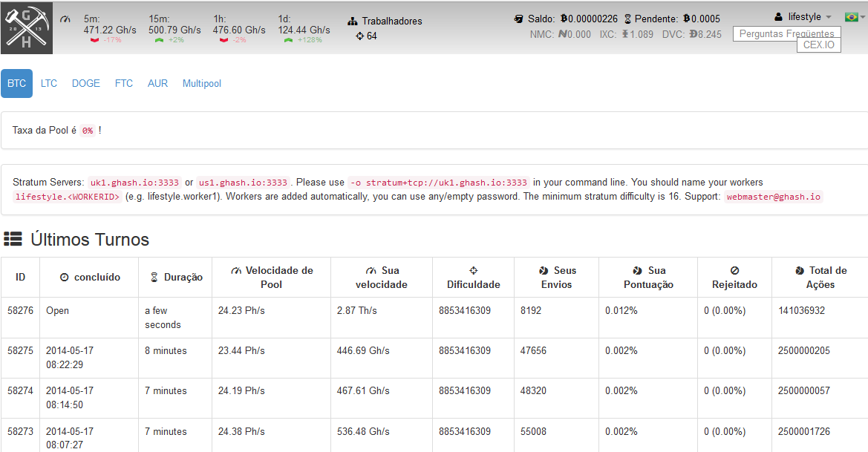
Task: Click the red down arrow under 1h rate
Action: point(223,40)
